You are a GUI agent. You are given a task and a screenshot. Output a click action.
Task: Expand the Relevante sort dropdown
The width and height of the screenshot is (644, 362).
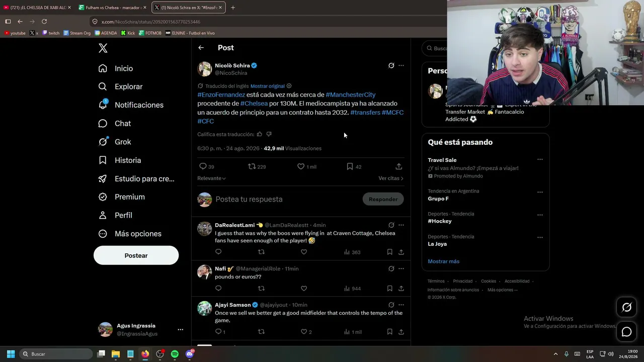[211, 178]
